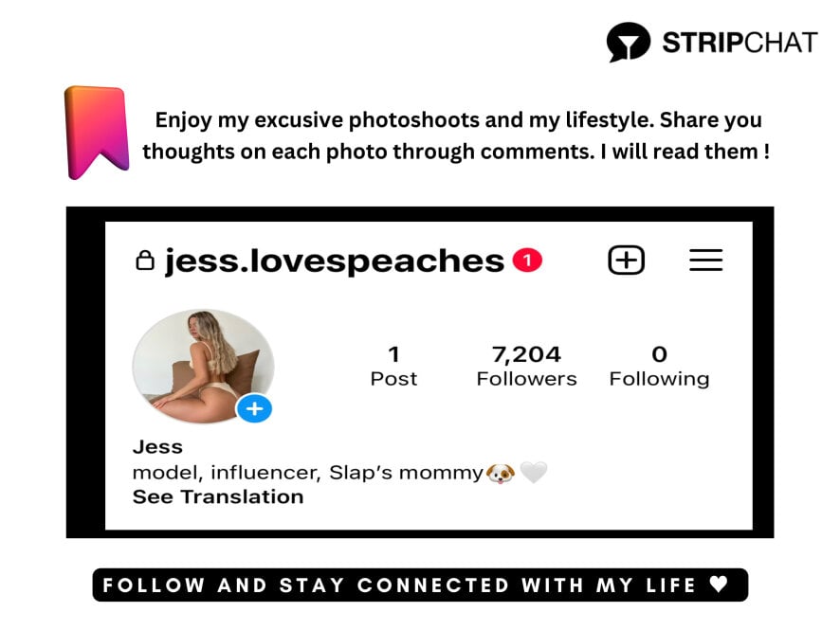840x630 pixels.
Task: Click Follow and stay connected banner
Action: click(x=420, y=585)
